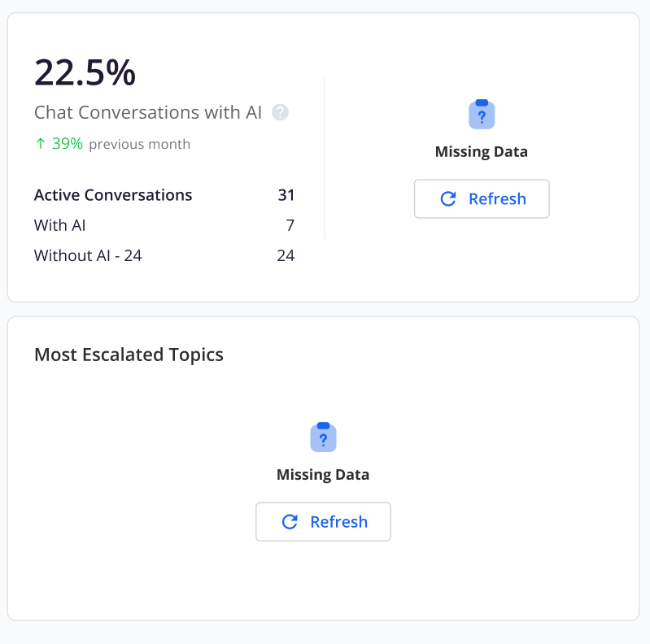Click the Without AI - 24 row
Screen dimensions: 650x644
tap(164, 255)
